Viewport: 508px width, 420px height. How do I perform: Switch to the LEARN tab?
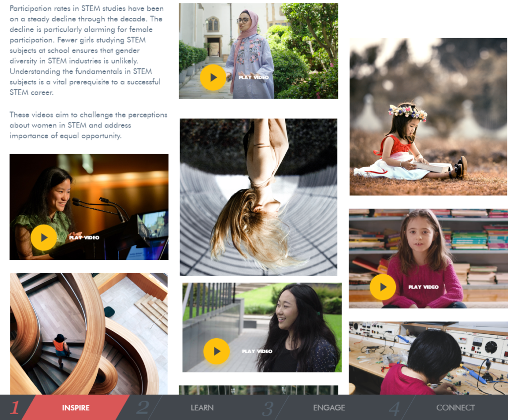tap(202, 408)
